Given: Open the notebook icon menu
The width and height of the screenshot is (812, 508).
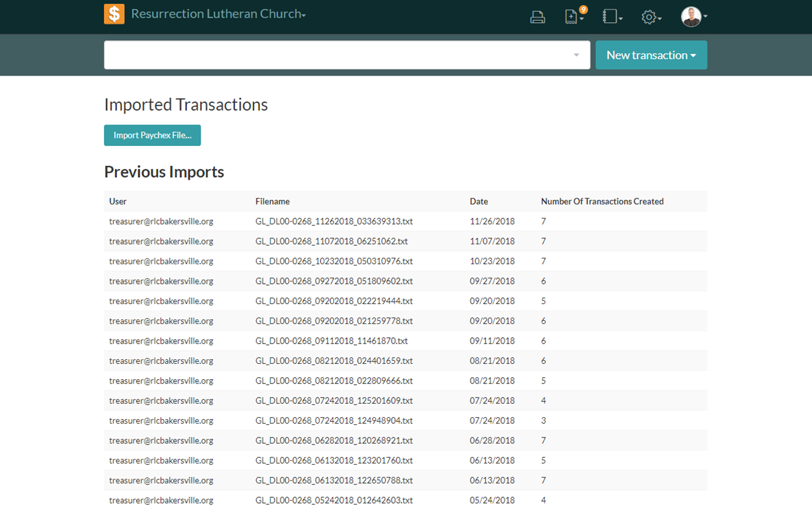Looking at the screenshot, I should [x=612, y=17].
